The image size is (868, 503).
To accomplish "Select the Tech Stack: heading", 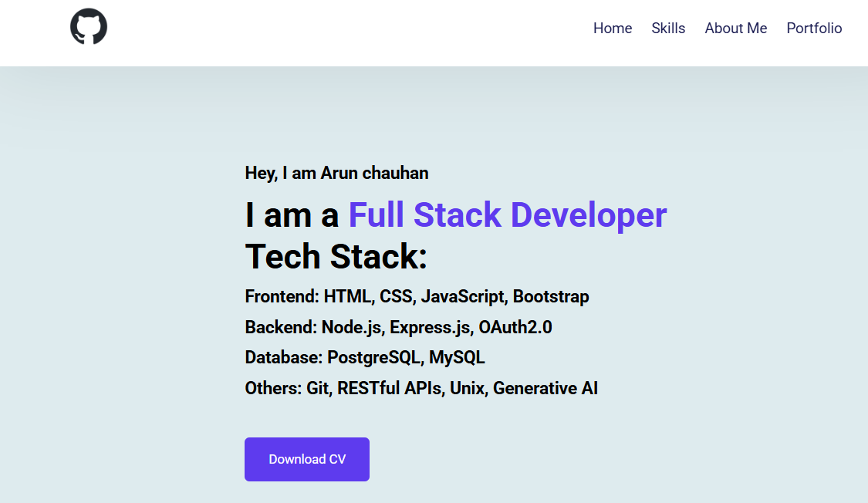I will point(336,257).
